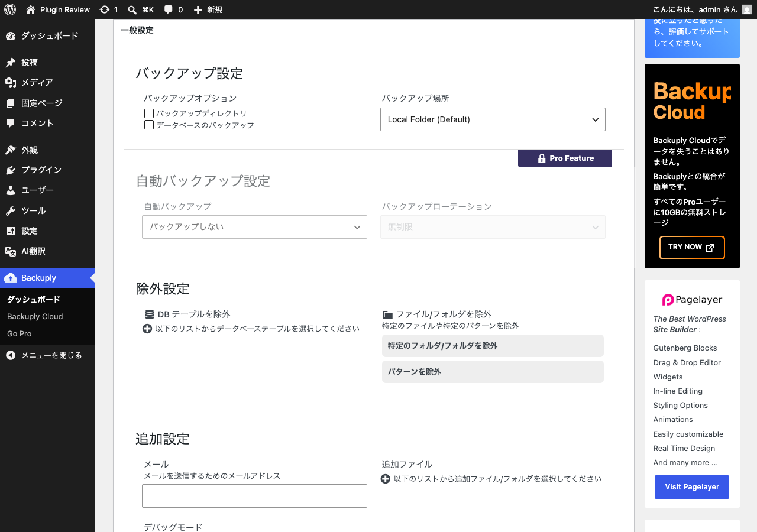Open the 投稿 menu
This screenshot has width=757, height=532.
(x=47, y=63)
